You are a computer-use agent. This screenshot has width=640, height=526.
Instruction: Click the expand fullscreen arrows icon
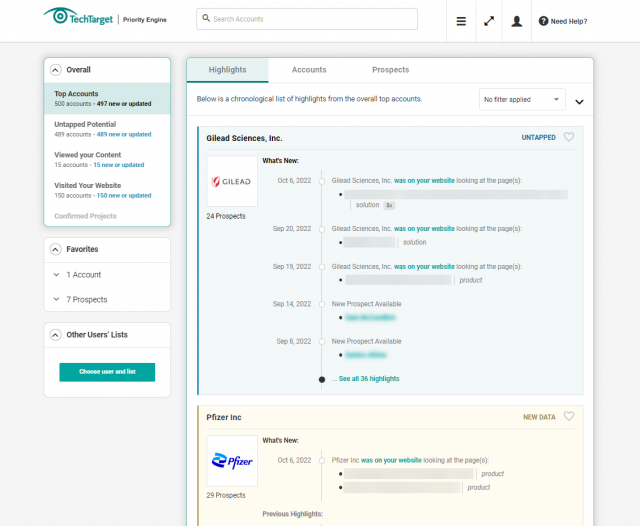tap(489, 21)
